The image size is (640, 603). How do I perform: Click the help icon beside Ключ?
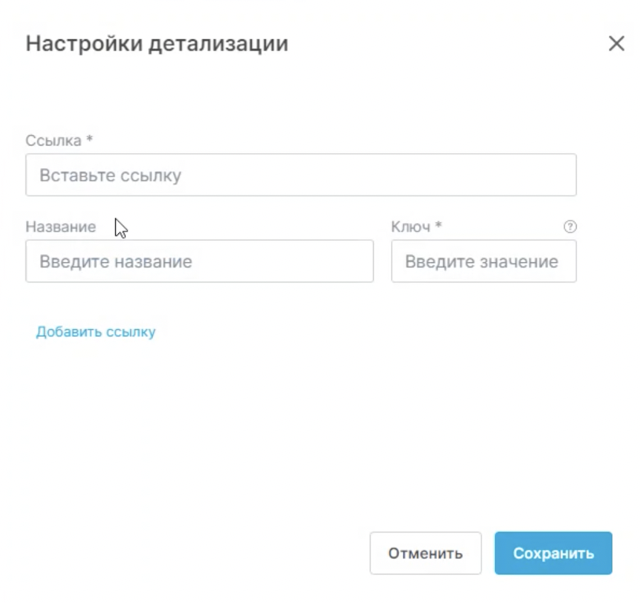coord(570,227)
